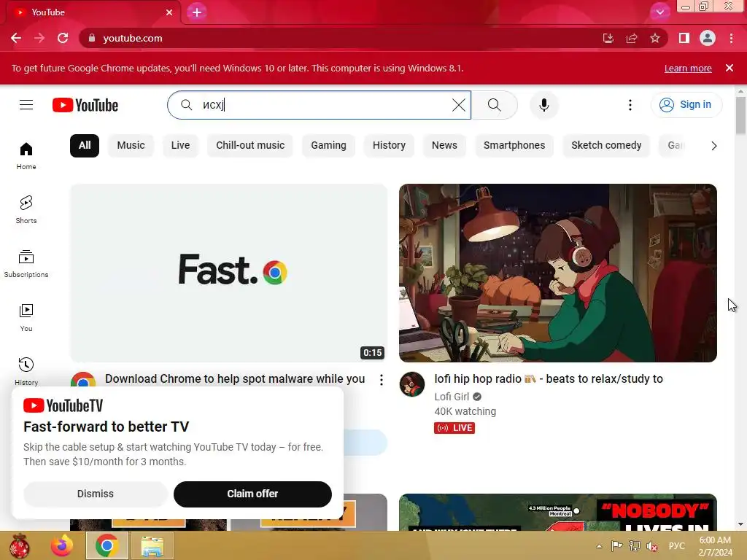Go forward with browser forward arrow
This screenshot has height=560, width=747.
39,38
